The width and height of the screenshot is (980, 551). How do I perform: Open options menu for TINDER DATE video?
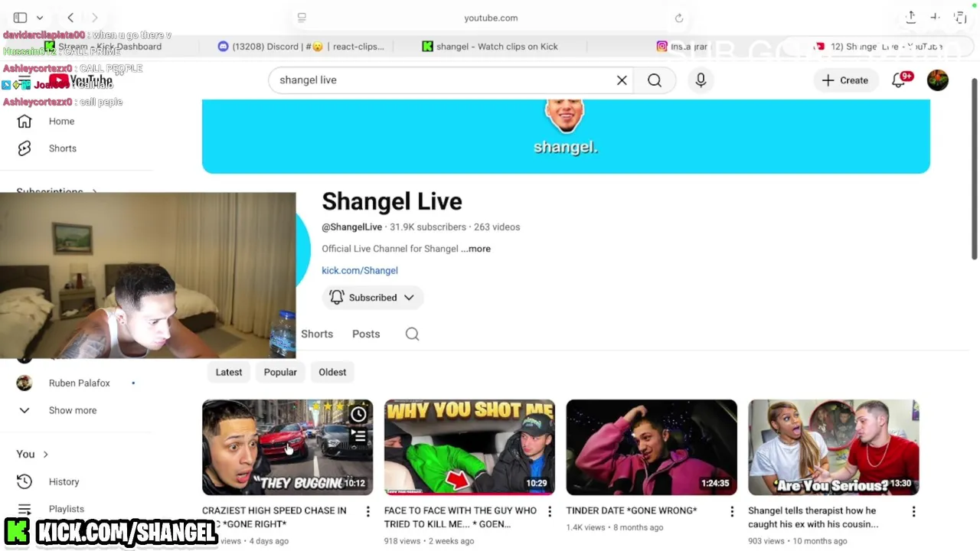tap(732, 511)
